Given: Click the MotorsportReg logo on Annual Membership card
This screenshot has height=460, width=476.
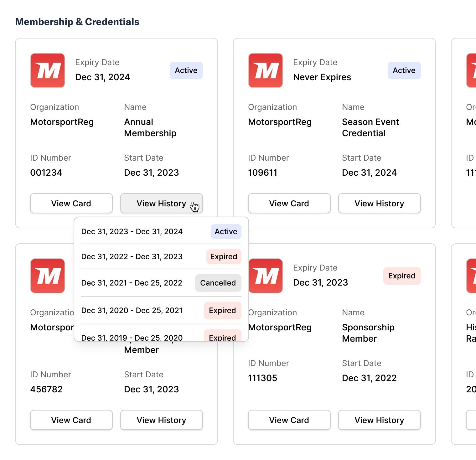Looking at the screenshot, I should pyautogui.click(x=47, y=70).
